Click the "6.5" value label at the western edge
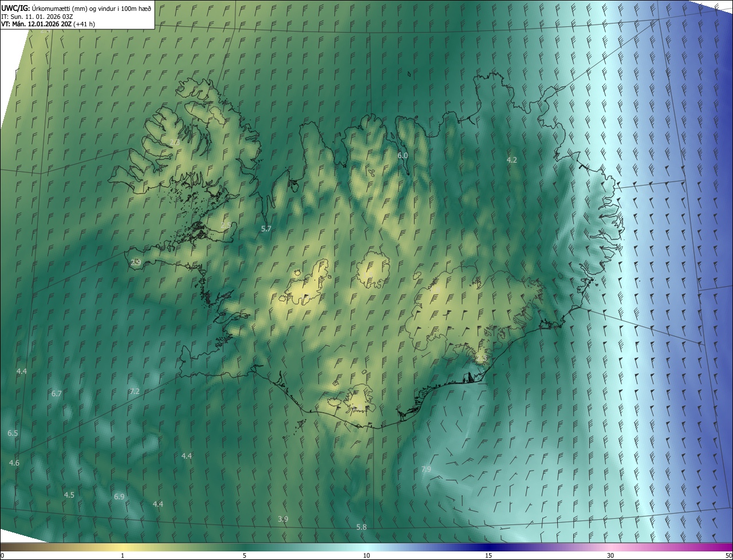 (13, 433)
